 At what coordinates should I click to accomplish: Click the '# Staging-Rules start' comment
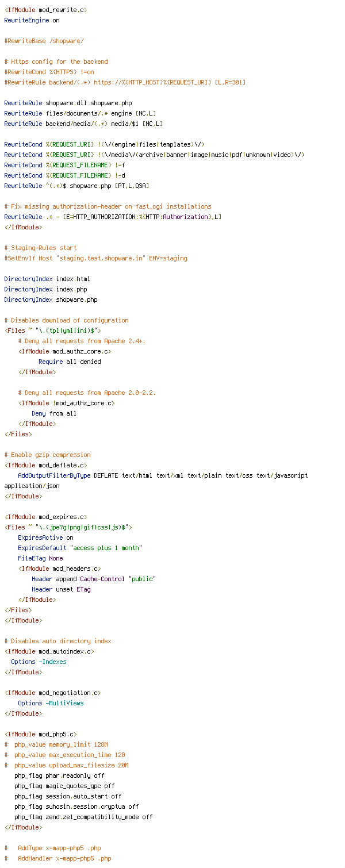(40, 248)
